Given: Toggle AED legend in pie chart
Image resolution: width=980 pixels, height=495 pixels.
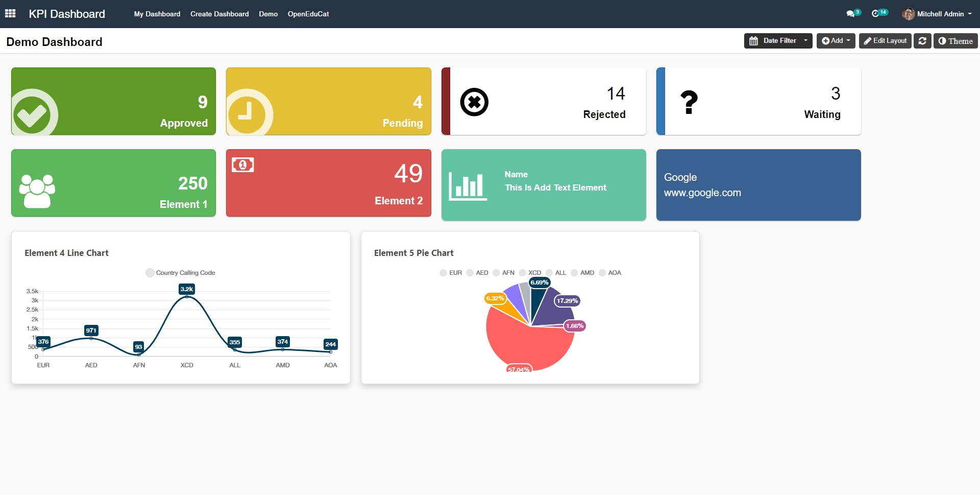Looking at the screenshot, I should click(477, 273).
